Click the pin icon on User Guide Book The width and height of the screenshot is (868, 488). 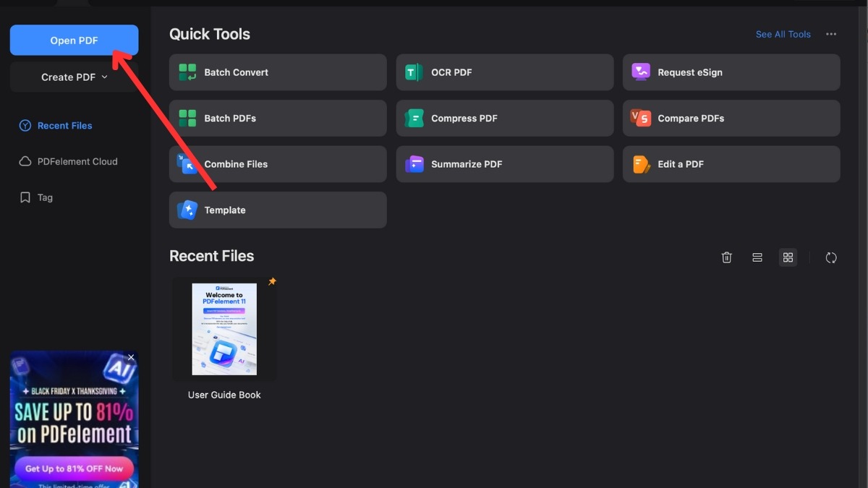pos(272,281)
